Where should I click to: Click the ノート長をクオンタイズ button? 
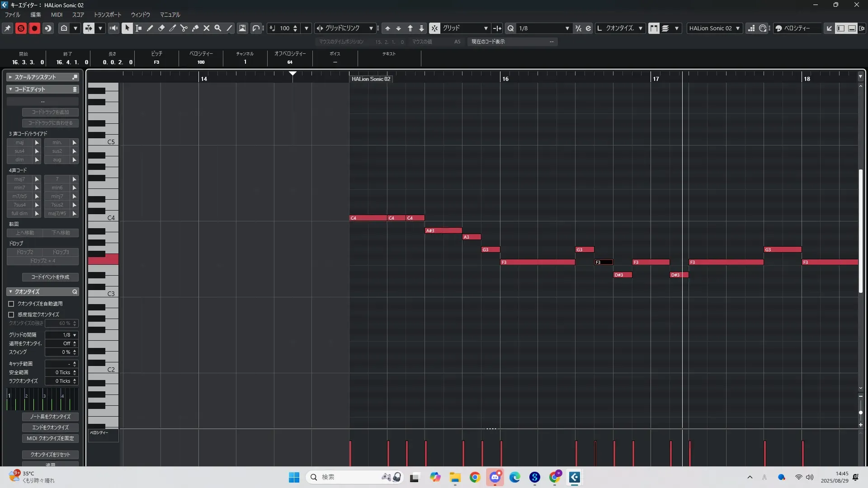50,417
